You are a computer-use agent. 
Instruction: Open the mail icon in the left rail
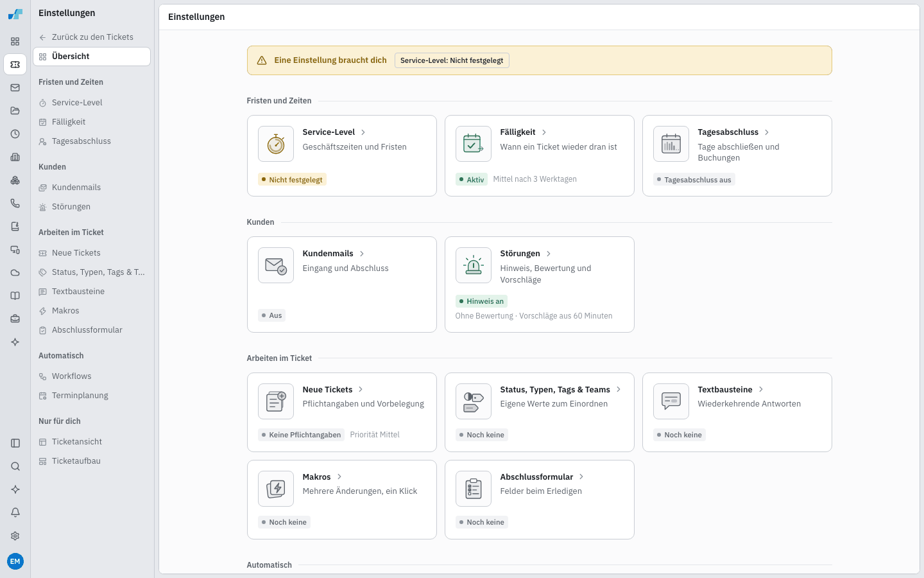(15, 87)
